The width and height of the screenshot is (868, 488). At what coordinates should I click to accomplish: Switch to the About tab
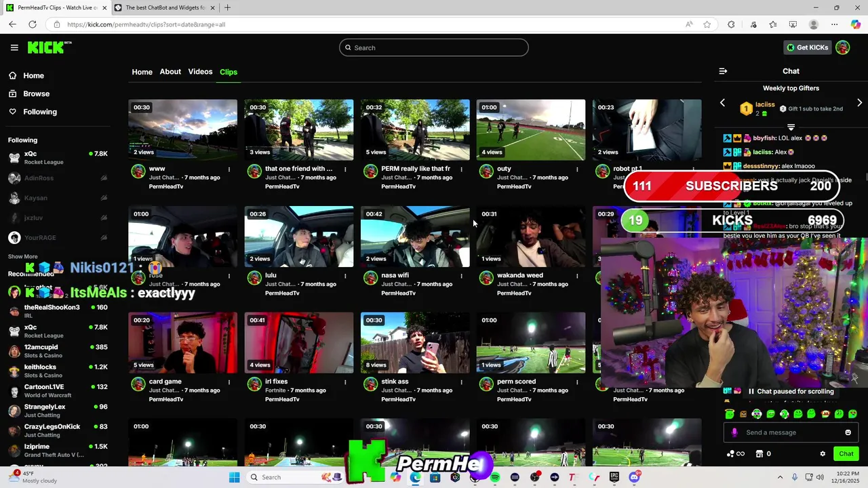coord(170,72)
